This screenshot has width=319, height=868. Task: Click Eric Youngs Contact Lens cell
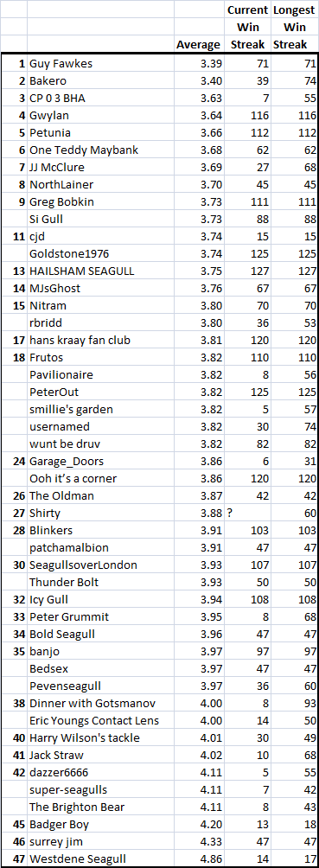100,721
